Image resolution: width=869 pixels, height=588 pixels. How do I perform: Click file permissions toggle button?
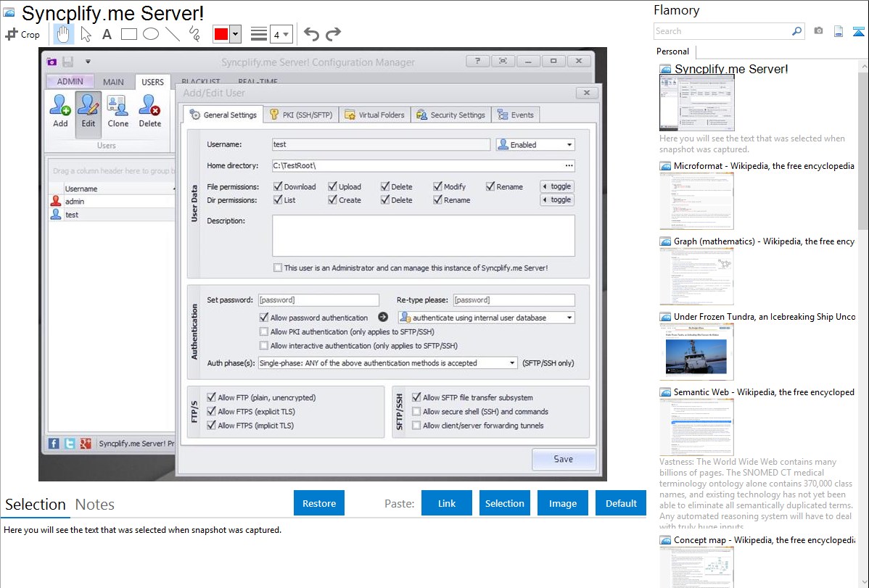pyautogui.click(x=557, y=186)
